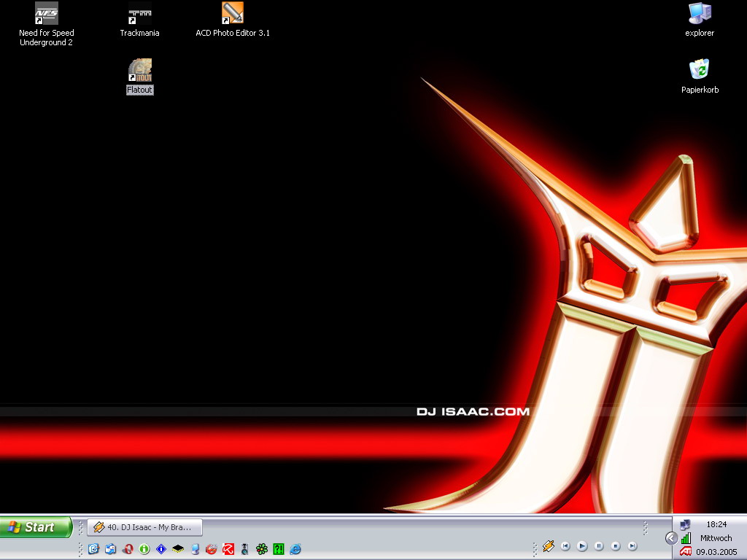
Task: Click the 09.03.2005 date text
Action: coord(716,552)
